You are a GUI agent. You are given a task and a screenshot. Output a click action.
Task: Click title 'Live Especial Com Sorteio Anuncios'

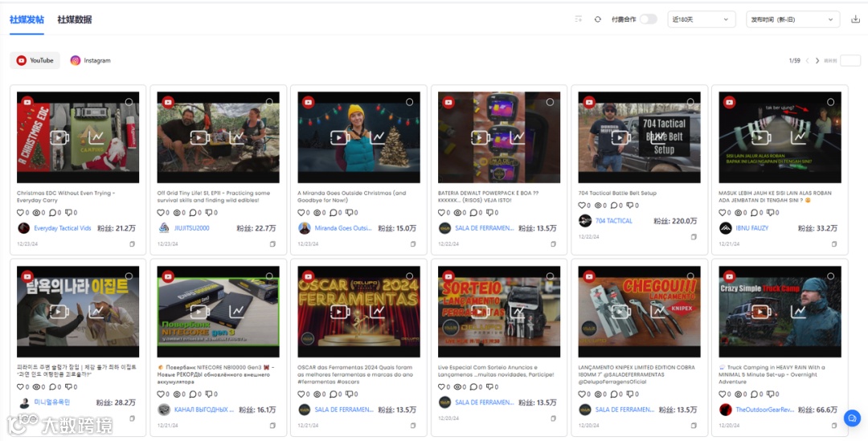pyautogui.click(x=495, y=371)
